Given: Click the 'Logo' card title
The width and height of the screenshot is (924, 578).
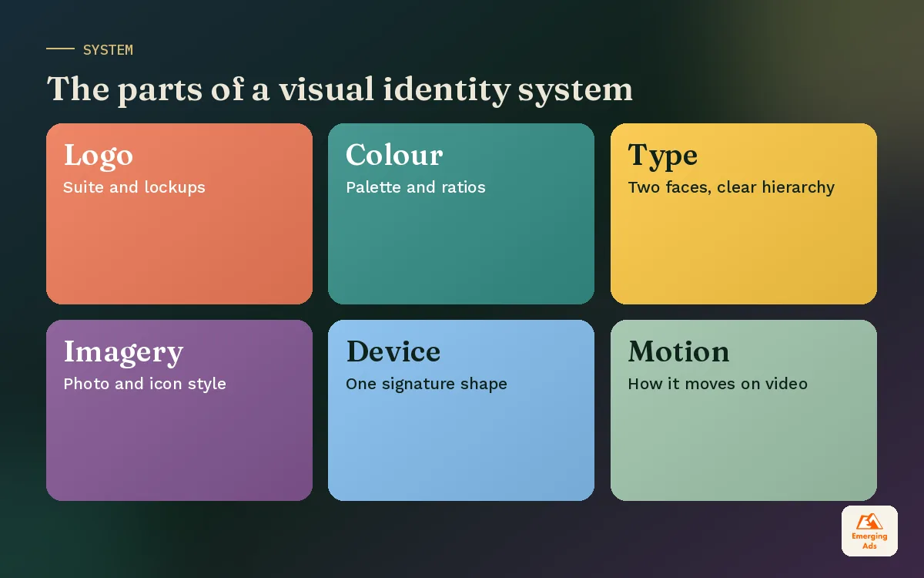Looking at the screenshot, I should click(99, 156).
